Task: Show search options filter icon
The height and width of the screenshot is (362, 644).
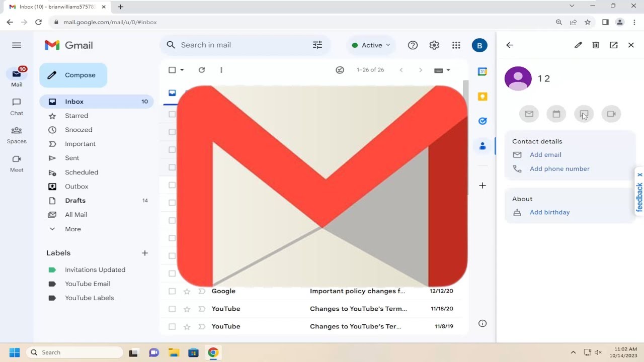Action: pos(317,45)
